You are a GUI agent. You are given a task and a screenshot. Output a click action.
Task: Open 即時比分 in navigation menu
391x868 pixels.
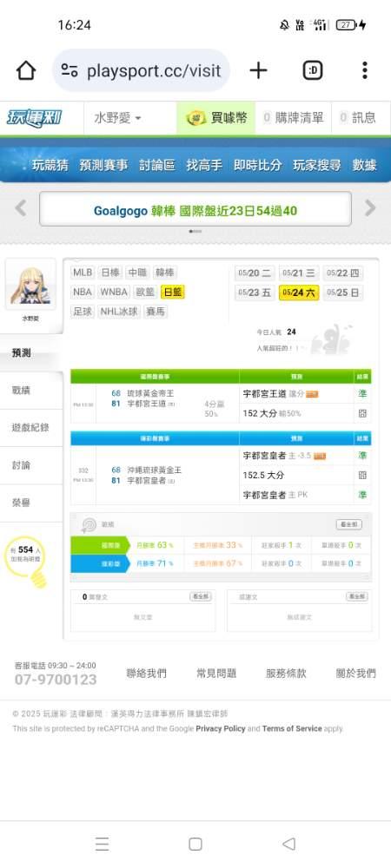257,165
